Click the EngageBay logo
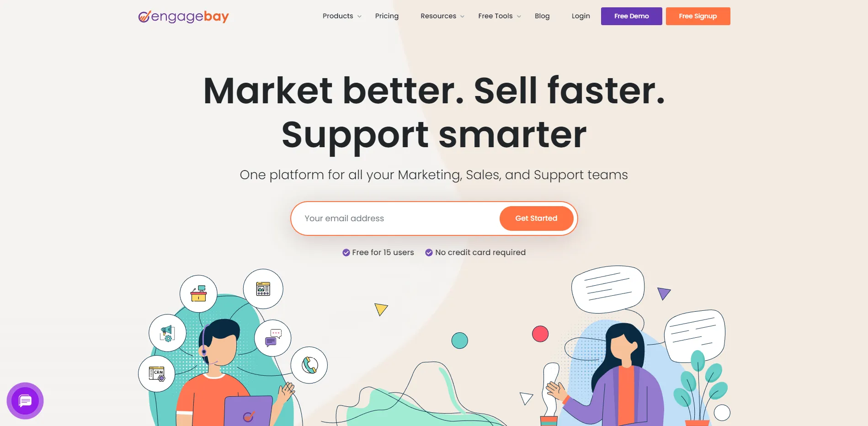Image resolution: width=868 pixels, height=426 pixels. [183, 16]
